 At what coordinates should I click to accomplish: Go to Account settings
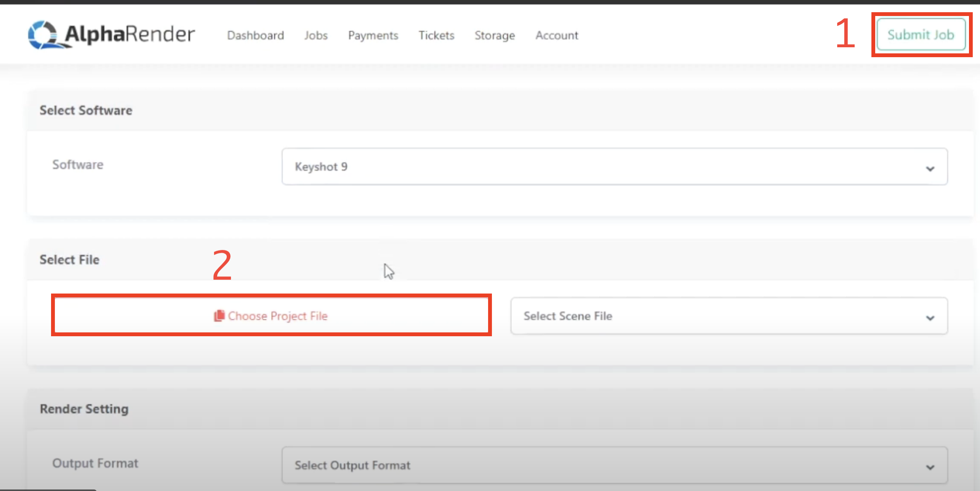[x=557, y=35]
